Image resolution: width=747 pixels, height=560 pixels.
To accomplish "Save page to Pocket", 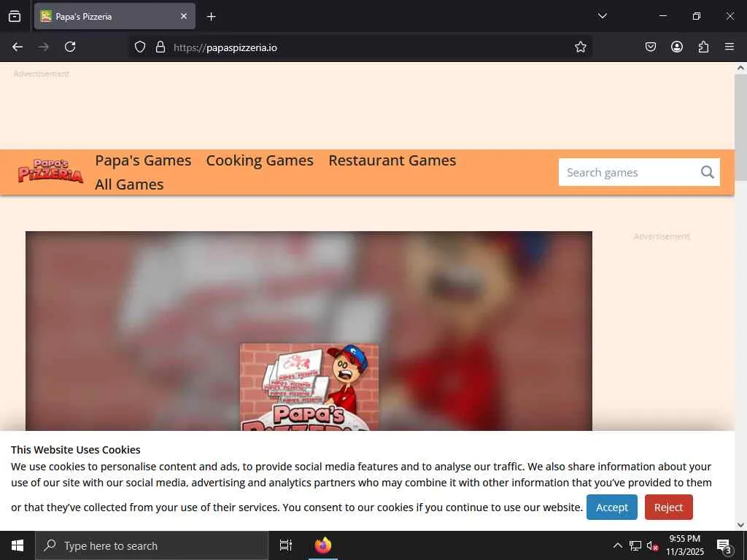I will point(650,47).
